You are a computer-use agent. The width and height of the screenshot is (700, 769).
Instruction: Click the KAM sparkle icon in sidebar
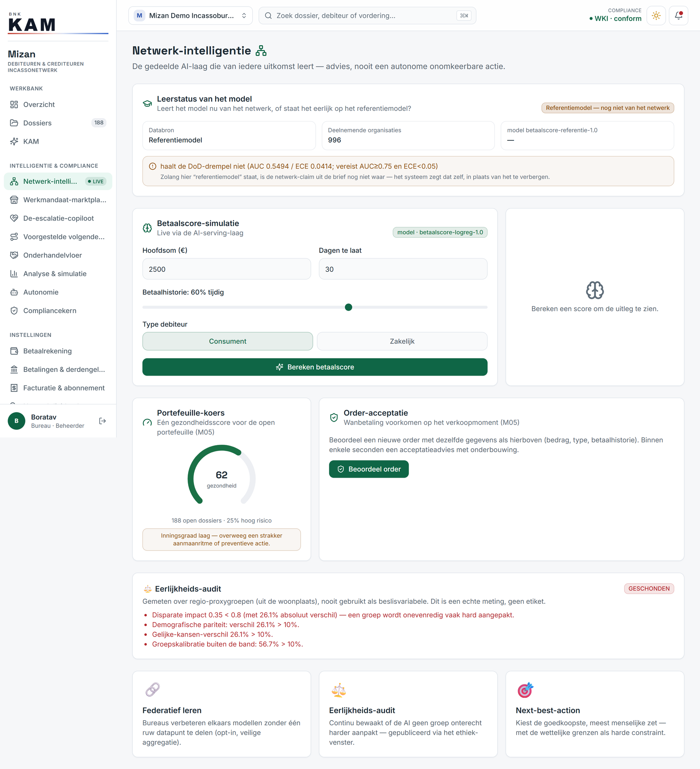pos(14,141)
